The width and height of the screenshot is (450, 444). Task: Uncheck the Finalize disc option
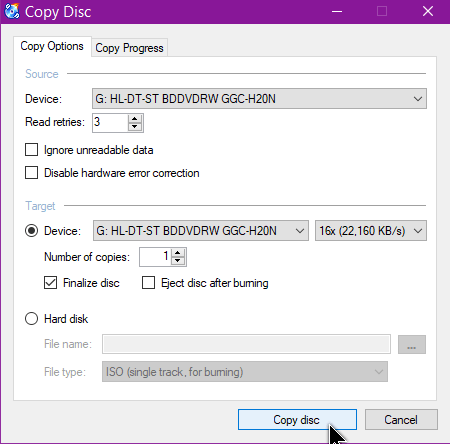(x=50, y=283)
